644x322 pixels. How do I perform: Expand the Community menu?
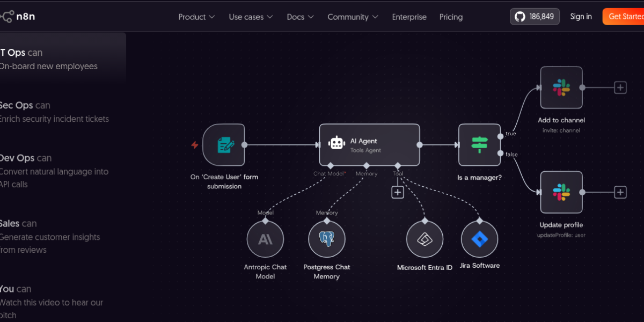point(353,17)
